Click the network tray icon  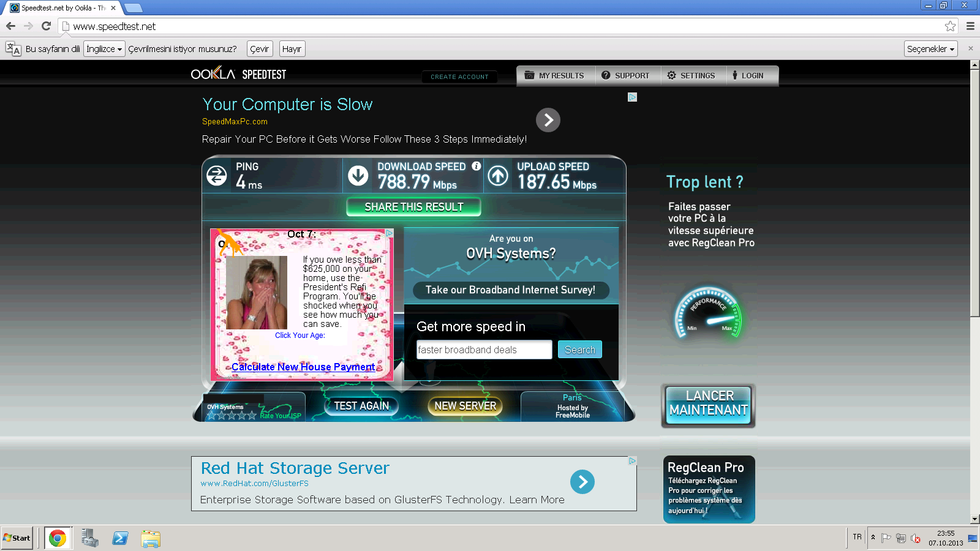901,538
